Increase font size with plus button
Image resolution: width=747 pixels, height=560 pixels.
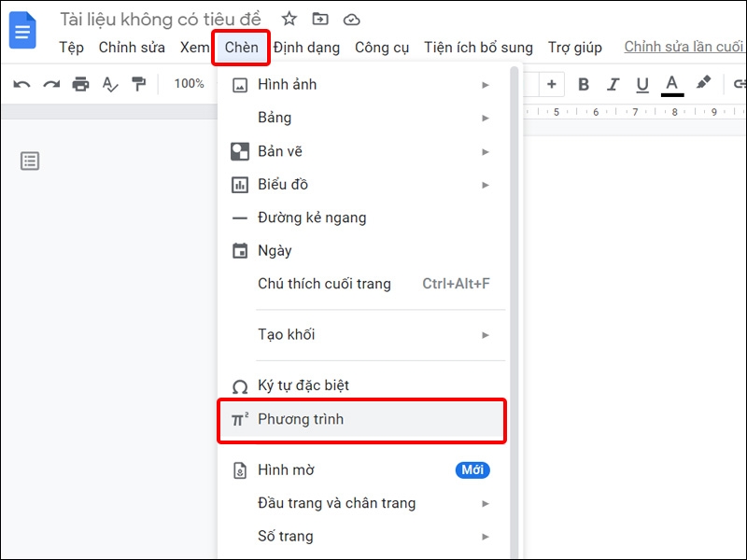[x=552, y=84]
